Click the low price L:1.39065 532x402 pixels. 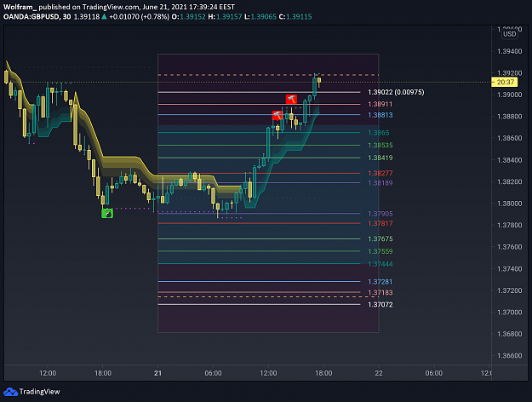tap(260, 17)
